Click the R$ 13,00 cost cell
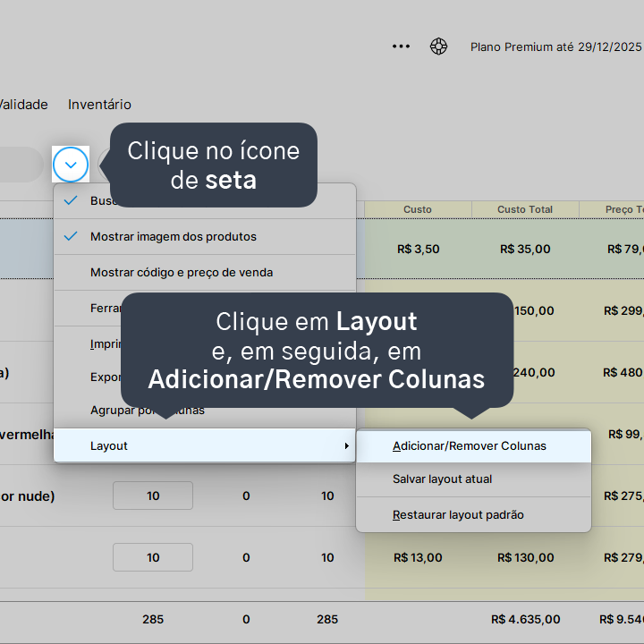The height and width of the screenshot is (644, 644). click(x=418, y=557)
